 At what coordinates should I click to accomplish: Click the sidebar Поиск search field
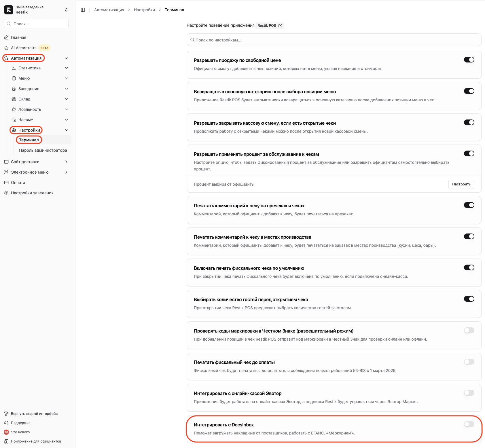[36, 24]
